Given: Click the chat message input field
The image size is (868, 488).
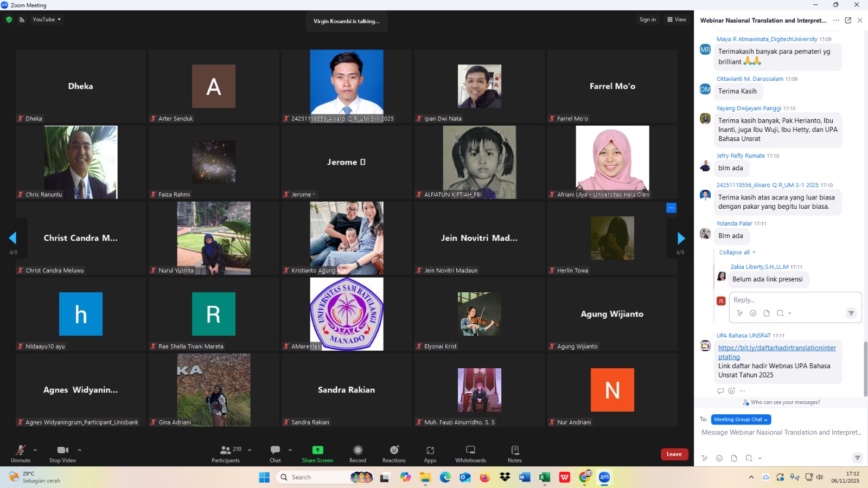Looking at the screenshot, I should (780, 433).
